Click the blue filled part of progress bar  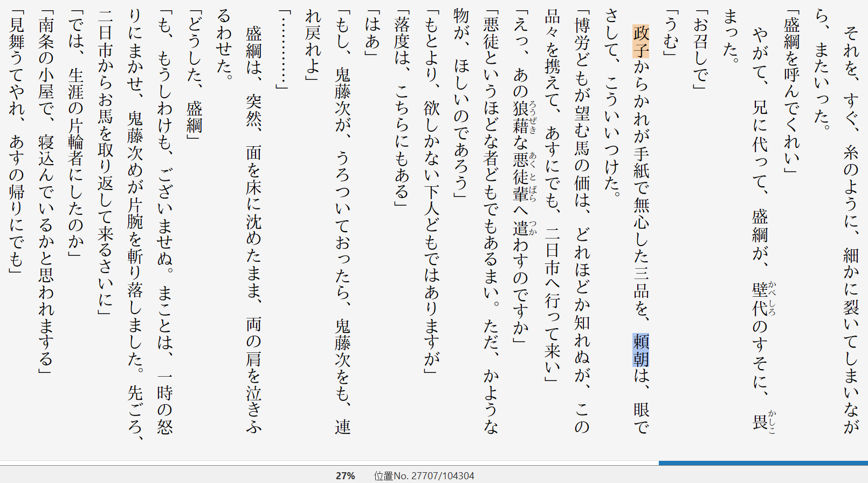tap(762, 463)
